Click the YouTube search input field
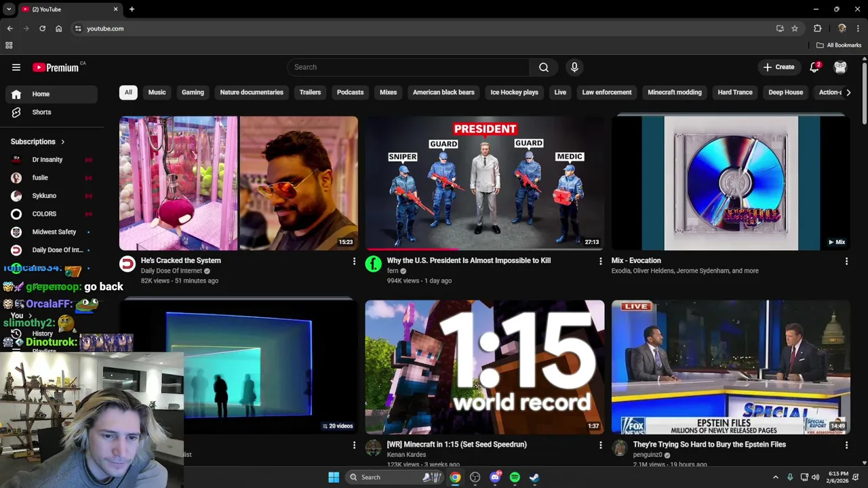This screenshot has height=488, width=868. (x=408, y=67)
